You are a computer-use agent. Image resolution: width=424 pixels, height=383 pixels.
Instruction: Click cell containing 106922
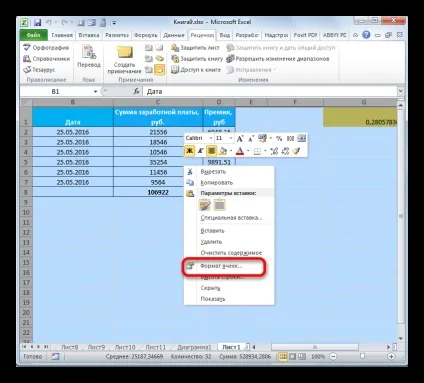tap(158, 192)
